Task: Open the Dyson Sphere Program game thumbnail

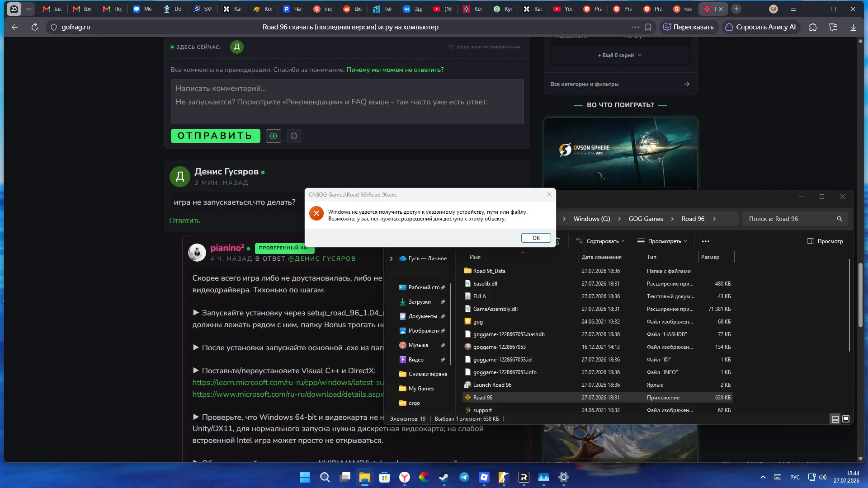Action: pyautogui.click(x=620, y=152)
